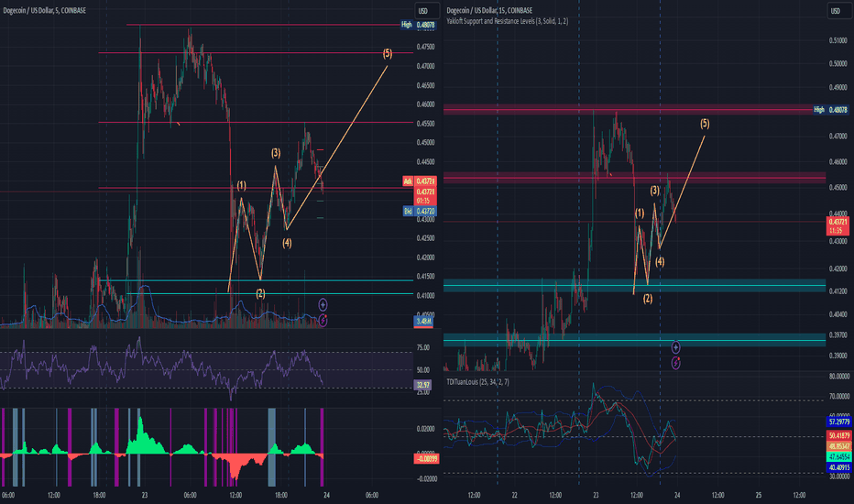
Task: Click the 0.39700 level on right price axis
Action: point(838,335)
